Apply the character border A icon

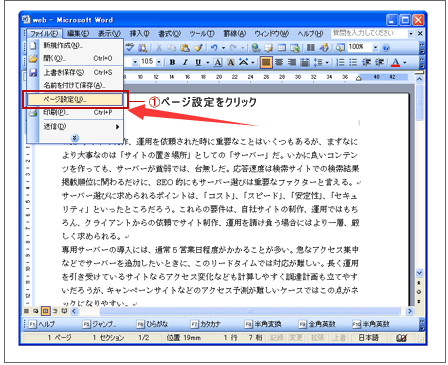pyautogui.click(x=218, y=62)
